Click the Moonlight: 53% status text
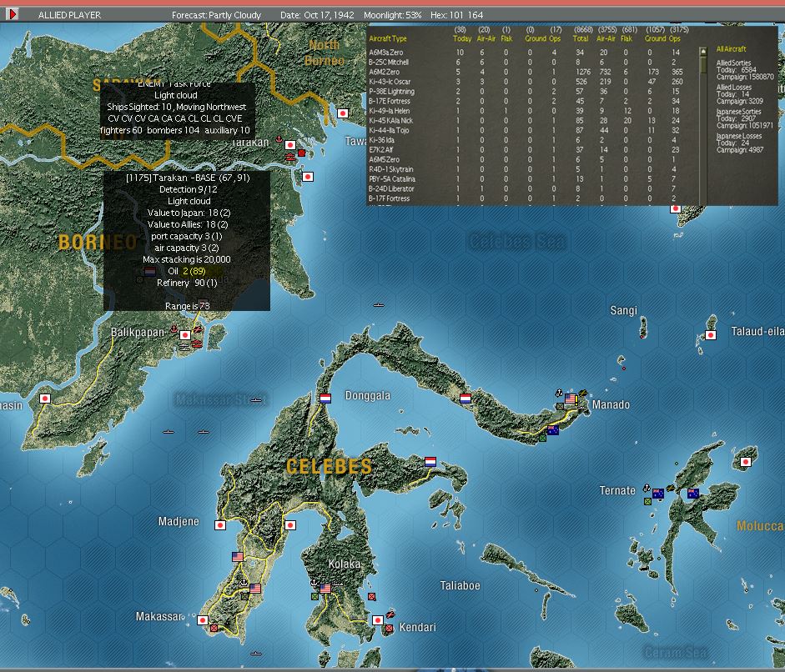 coord(392,15)
